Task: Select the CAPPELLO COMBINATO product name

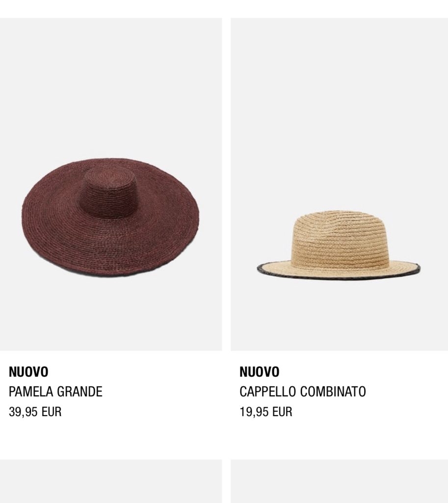Action: point(303,391)
